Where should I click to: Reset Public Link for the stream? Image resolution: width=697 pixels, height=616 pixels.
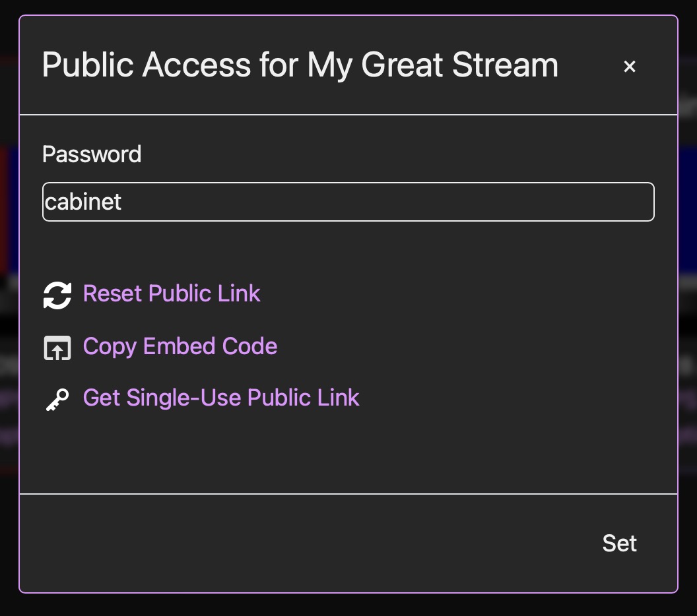click(172, 293)
